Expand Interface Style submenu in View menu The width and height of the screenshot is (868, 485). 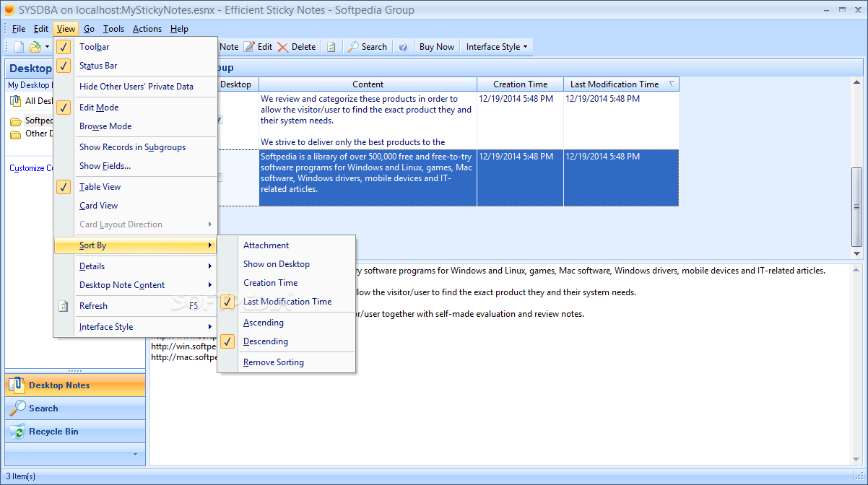tap(135, 327)
